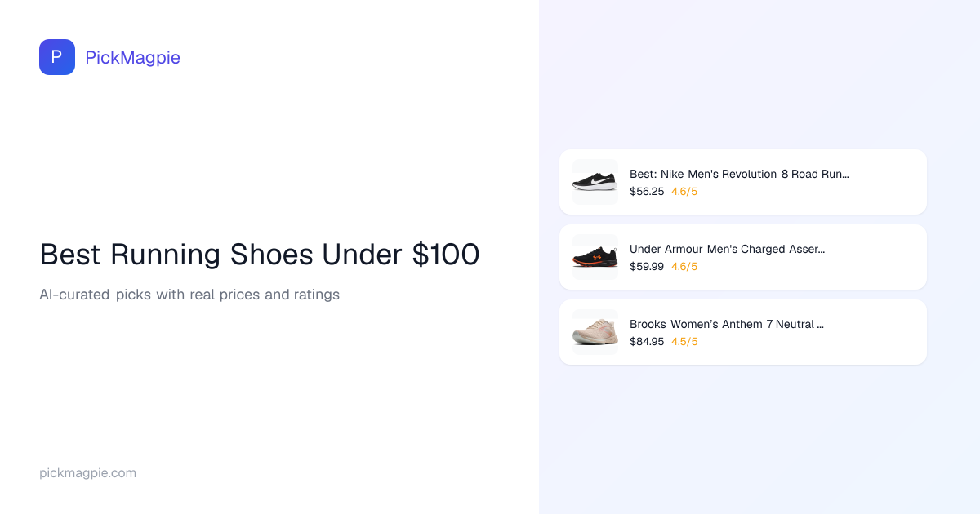Viewport: 980px width, 514px height.
Task: Click the PickMagpie brand name text
Action: point(132,57)
